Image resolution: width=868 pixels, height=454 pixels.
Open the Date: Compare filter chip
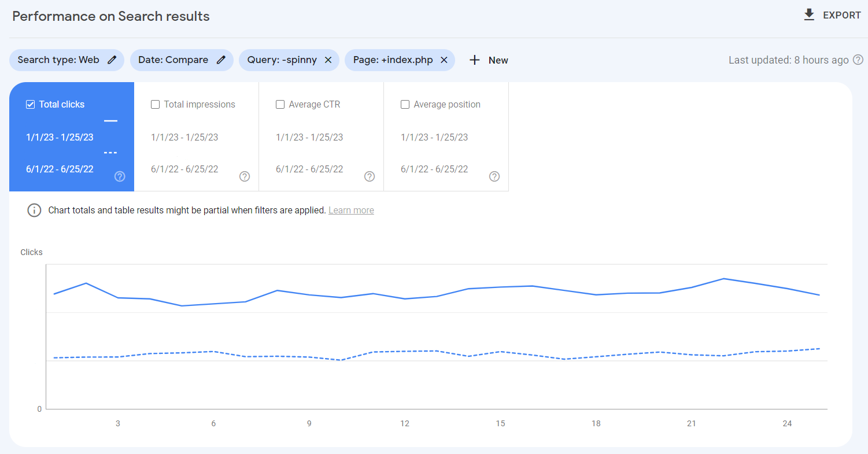[x=182, y=60]
